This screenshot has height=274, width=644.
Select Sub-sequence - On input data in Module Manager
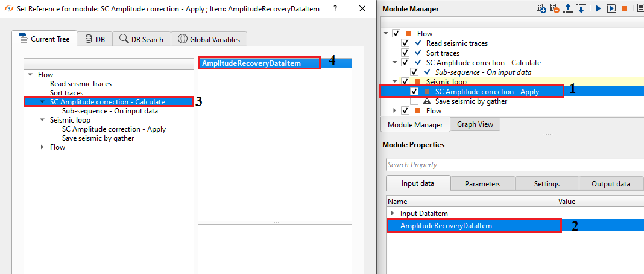point(484,72)
